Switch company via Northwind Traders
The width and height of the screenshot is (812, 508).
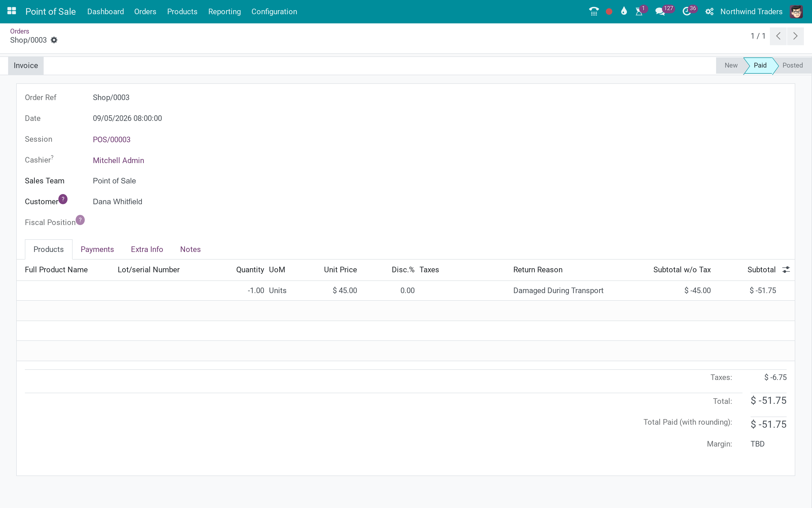pos(751,11)
